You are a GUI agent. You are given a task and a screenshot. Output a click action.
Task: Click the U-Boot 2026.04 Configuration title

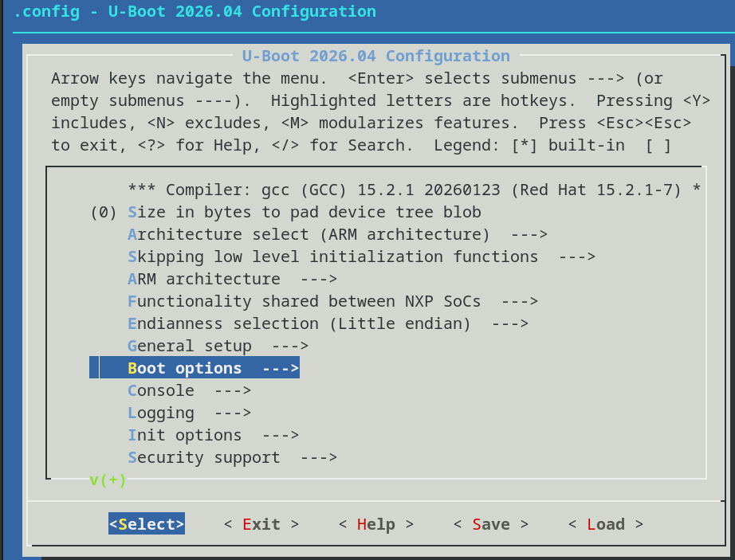pos(375,56)
